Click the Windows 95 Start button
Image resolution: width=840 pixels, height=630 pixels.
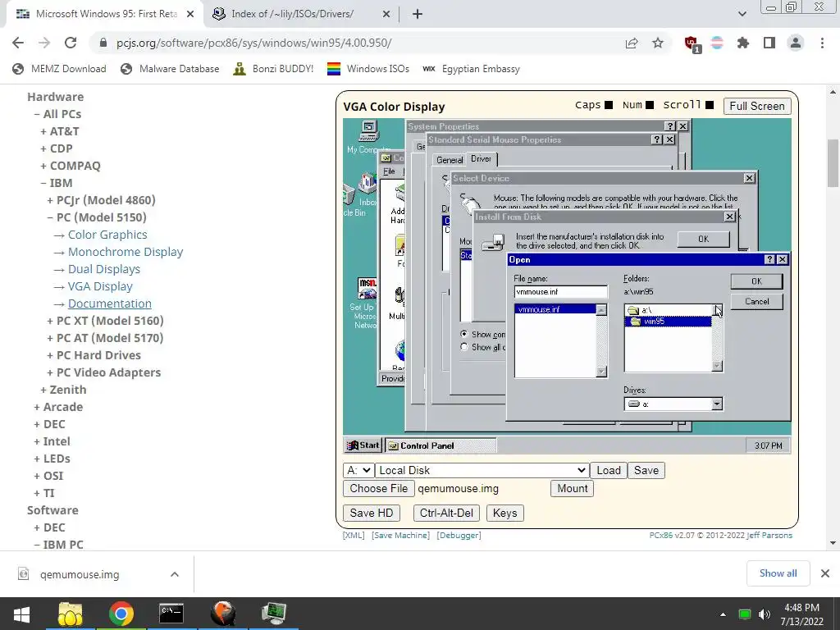pos(363,445)
